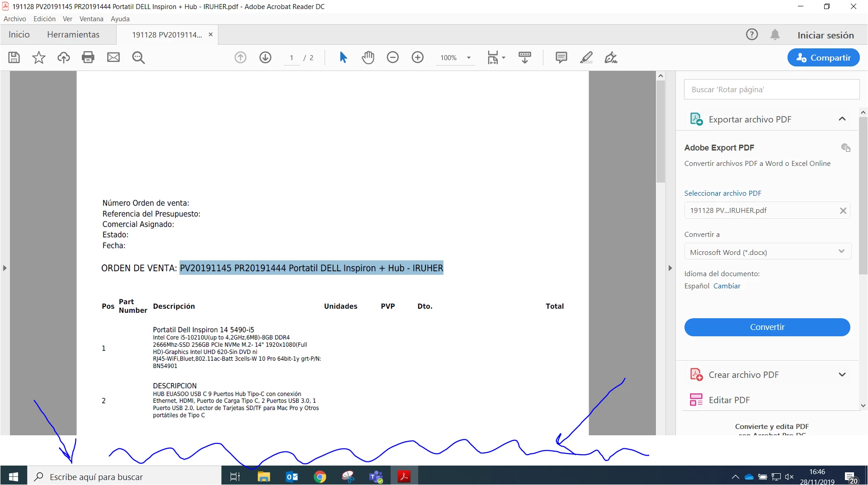Open the Snipping tool from the taskbar
The image size is (868, 485).
[348, 476]
